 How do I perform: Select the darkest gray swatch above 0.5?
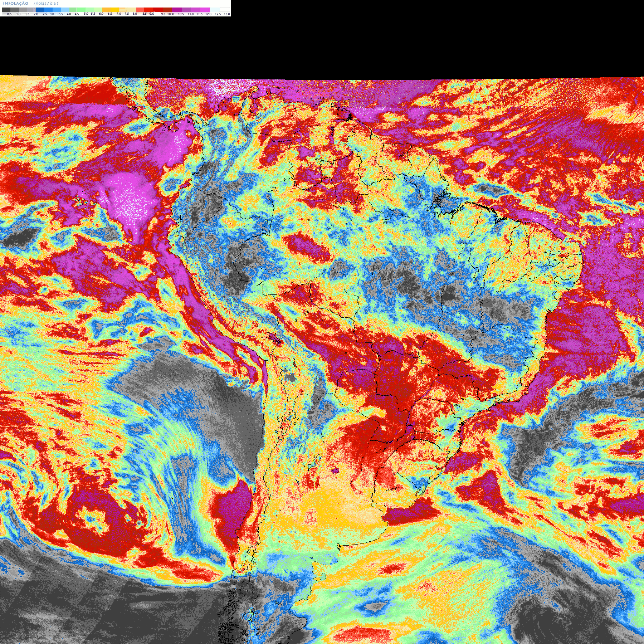pyautogui.click(x=6, y=10)
